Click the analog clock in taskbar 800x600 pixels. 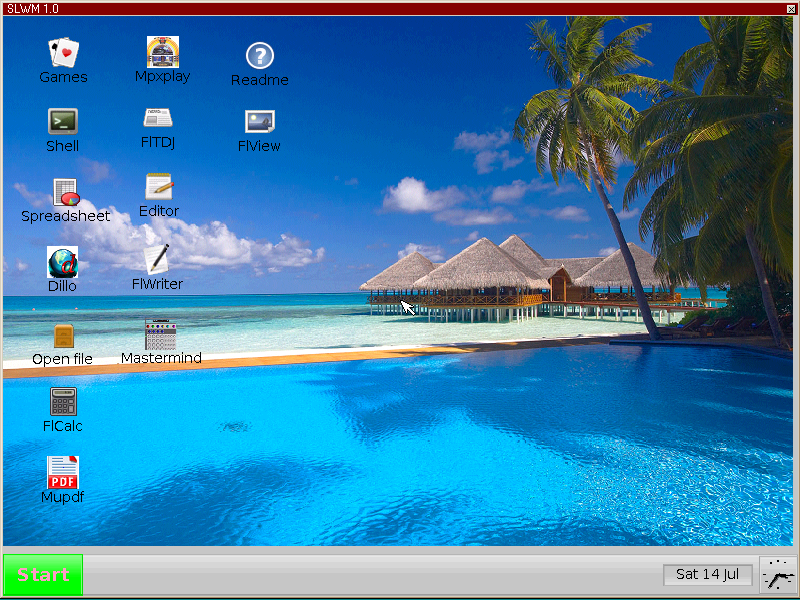click(x=778, y=575)
